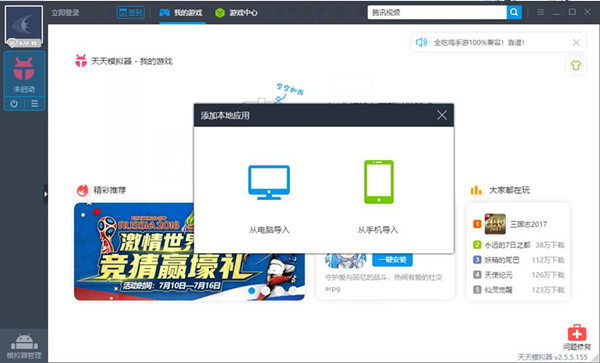Select the second carousel dot on banner
The height and width of the screenshot is (363, 600).
266,290
